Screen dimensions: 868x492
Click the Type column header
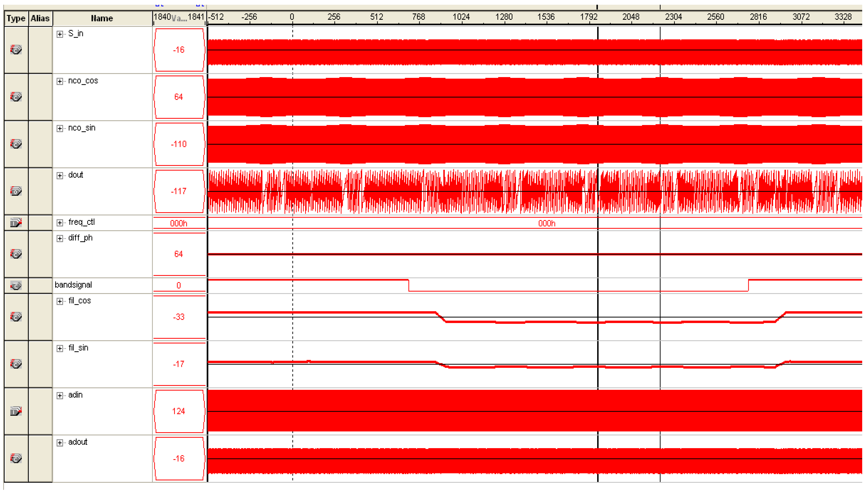[x=16, y=18]
